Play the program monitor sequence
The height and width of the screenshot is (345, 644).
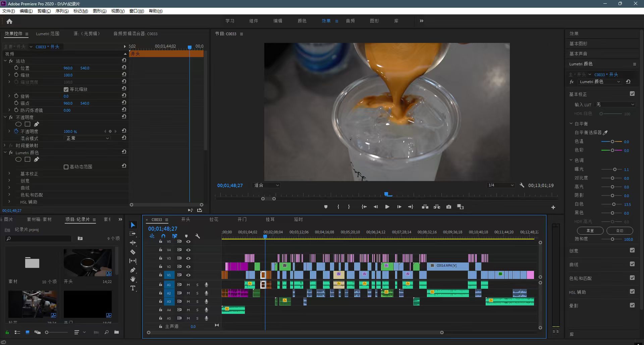coord(387,207)
